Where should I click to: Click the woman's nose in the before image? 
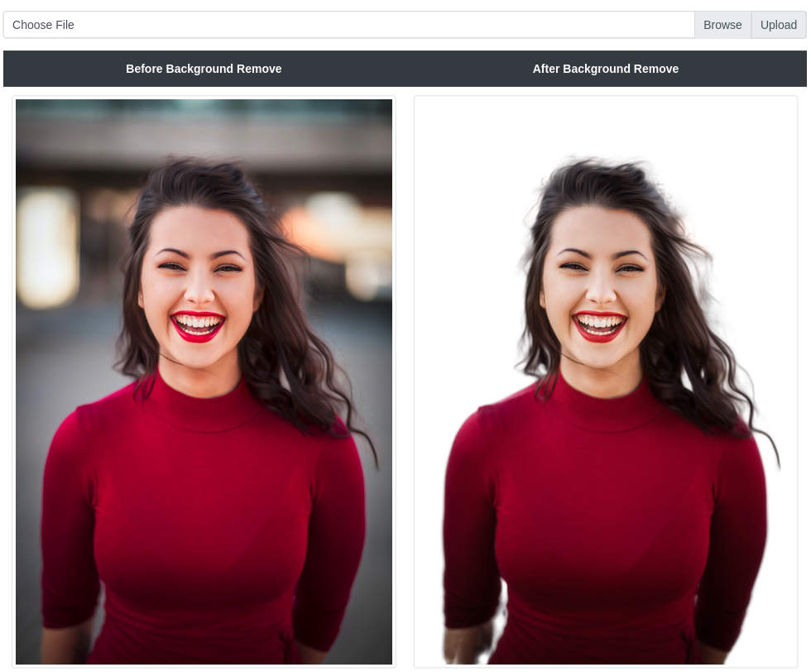[197, 290]
